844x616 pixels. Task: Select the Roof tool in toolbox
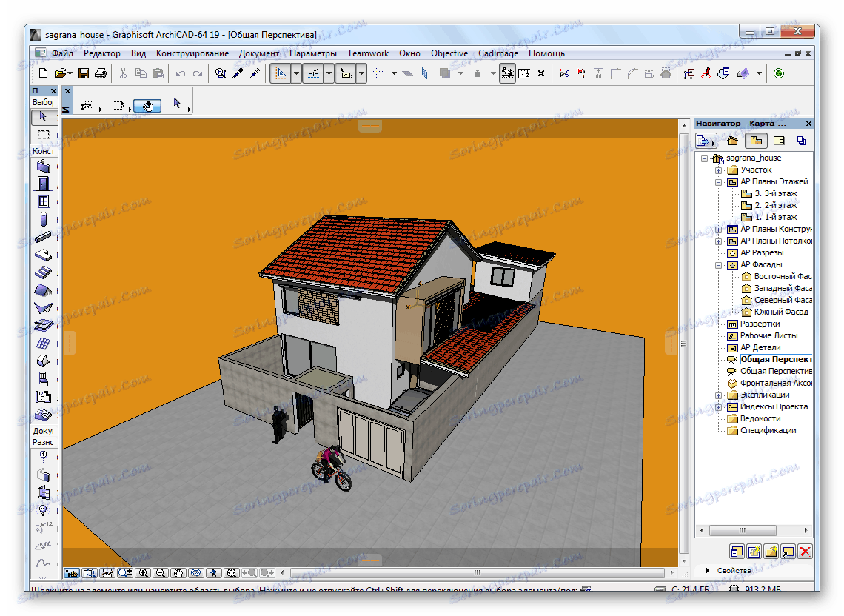coord(43,290)
